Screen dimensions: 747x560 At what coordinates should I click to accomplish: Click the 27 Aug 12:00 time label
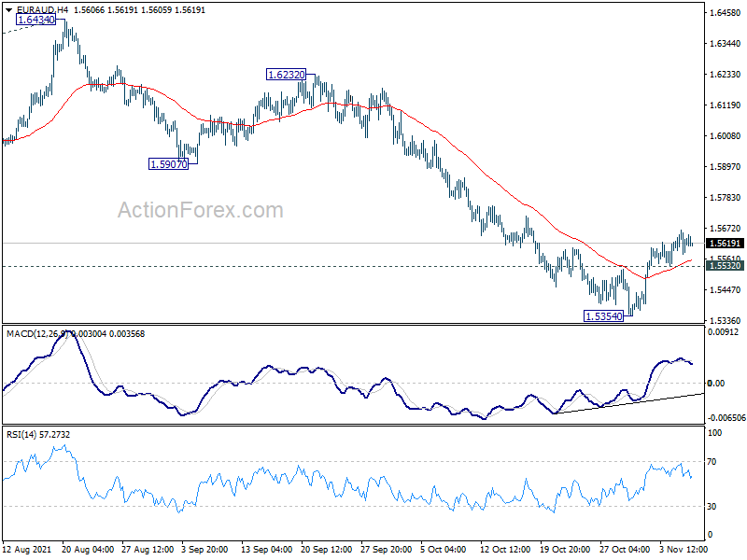coord(148,550)
